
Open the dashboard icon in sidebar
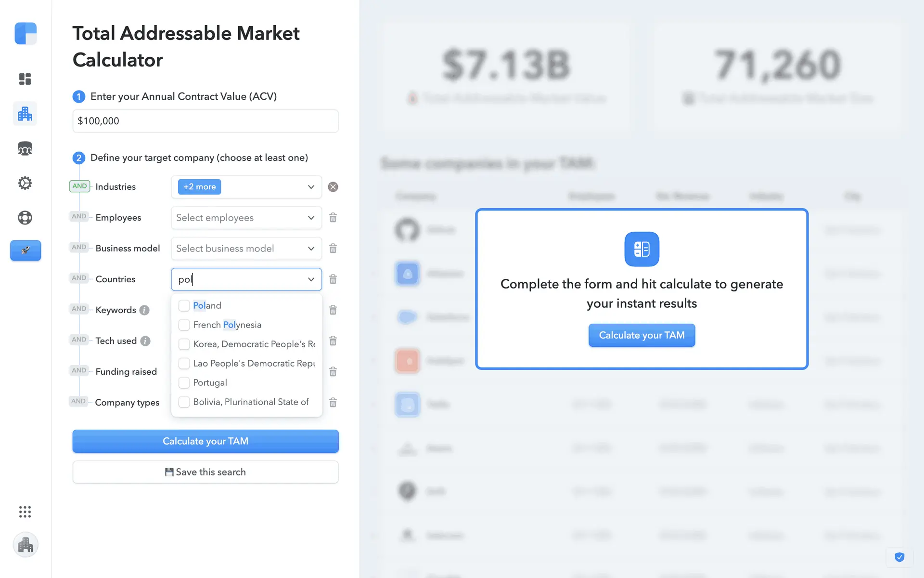[x=25, y=79]
